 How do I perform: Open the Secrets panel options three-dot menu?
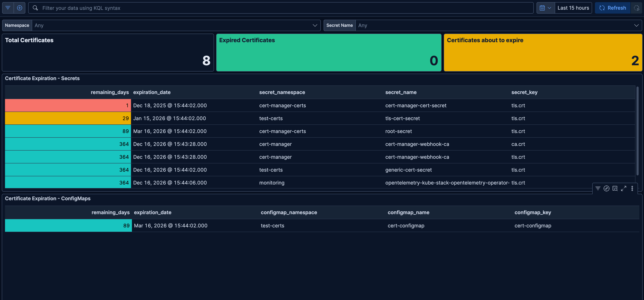click(633, 188)
